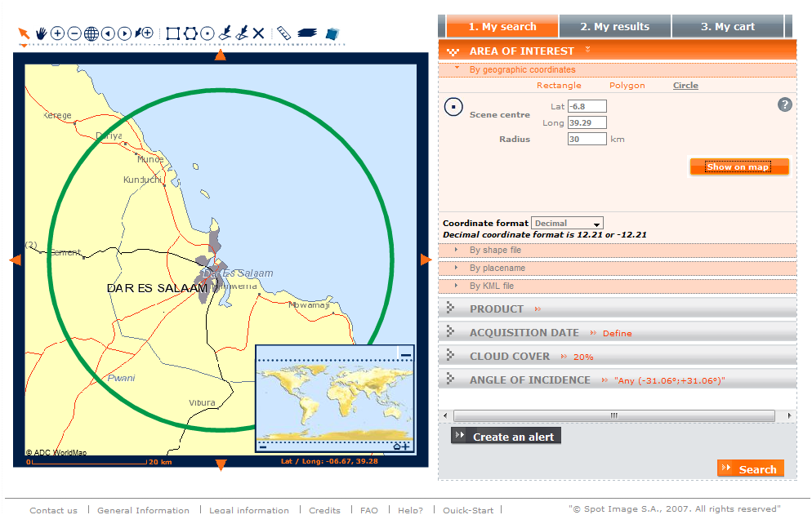
Task: Switch to the My results tab
Action: [x=614, y=26]
